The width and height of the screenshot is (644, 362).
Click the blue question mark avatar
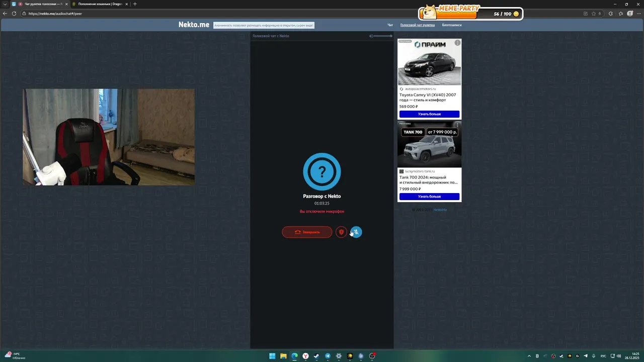(322, 171)
